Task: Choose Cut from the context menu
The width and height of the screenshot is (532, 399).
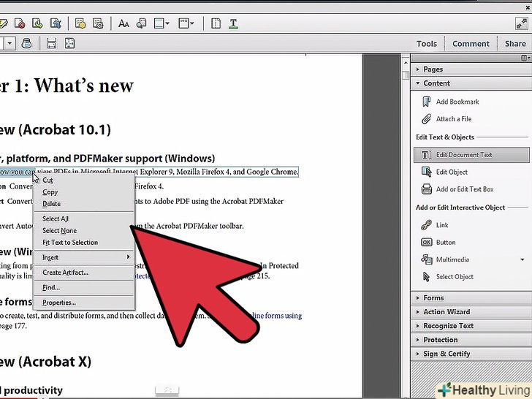Action: [84, 180]
